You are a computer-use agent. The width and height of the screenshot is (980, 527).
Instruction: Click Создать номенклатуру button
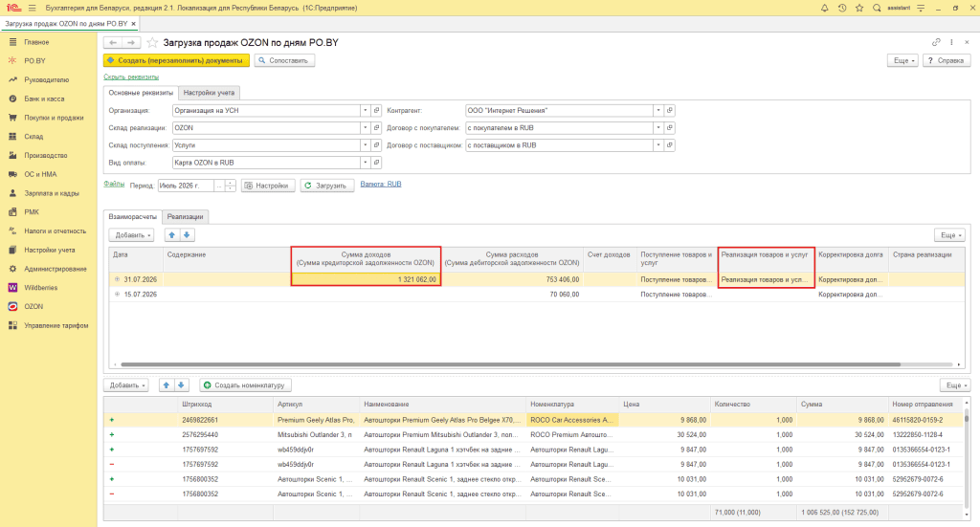[x=246, y=385]
